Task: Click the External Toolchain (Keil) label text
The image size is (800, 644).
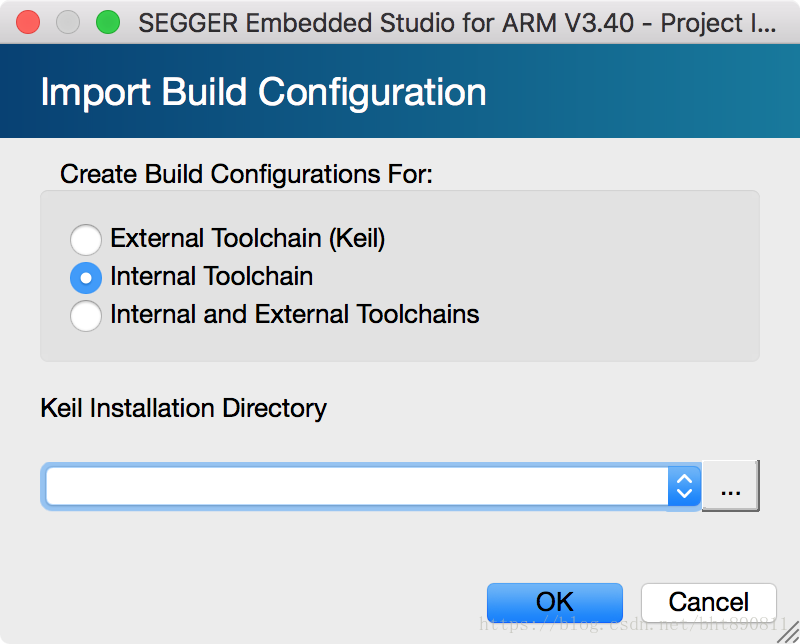Action: pyautogui.click(x=247, y=238)
